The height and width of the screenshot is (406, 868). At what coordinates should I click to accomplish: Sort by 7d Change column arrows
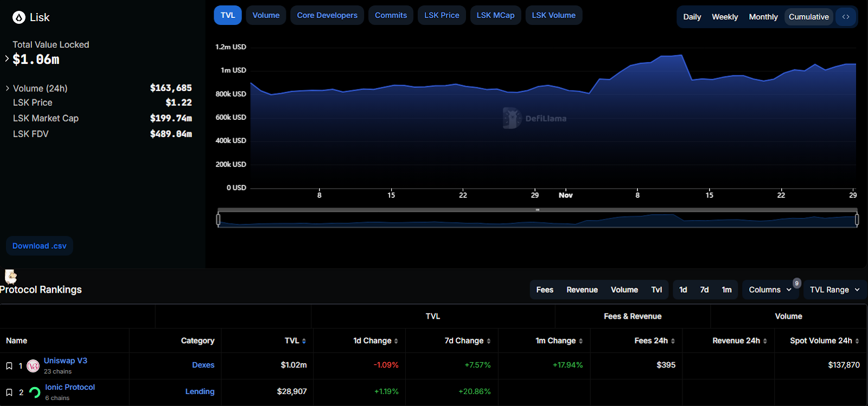coord(488,341)
